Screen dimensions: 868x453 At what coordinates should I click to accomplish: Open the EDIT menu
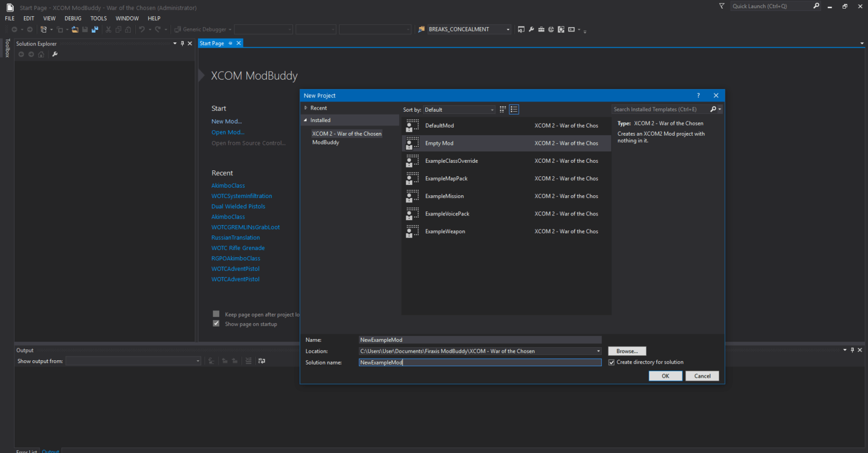[x=29, y=18]
